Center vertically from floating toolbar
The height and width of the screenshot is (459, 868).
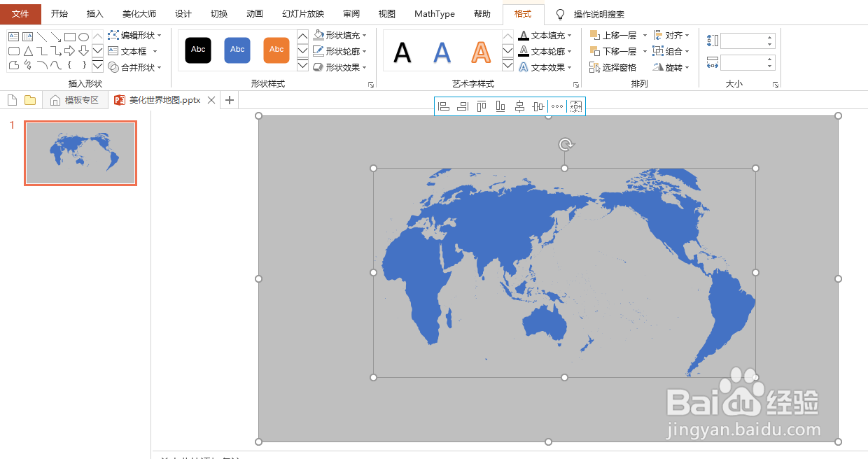(538, 106)
